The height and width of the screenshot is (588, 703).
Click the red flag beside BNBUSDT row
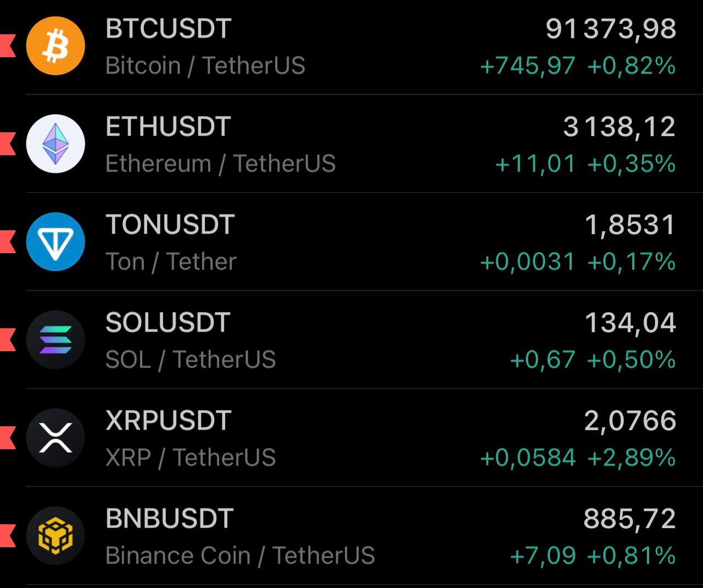(x=7, y=536)
